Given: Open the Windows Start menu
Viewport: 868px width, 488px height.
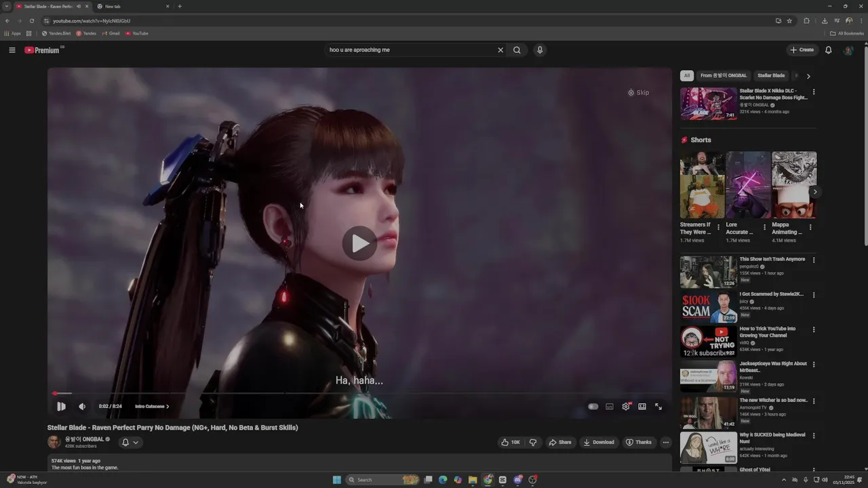Looking at the screenshot, I should coord(337,480).
